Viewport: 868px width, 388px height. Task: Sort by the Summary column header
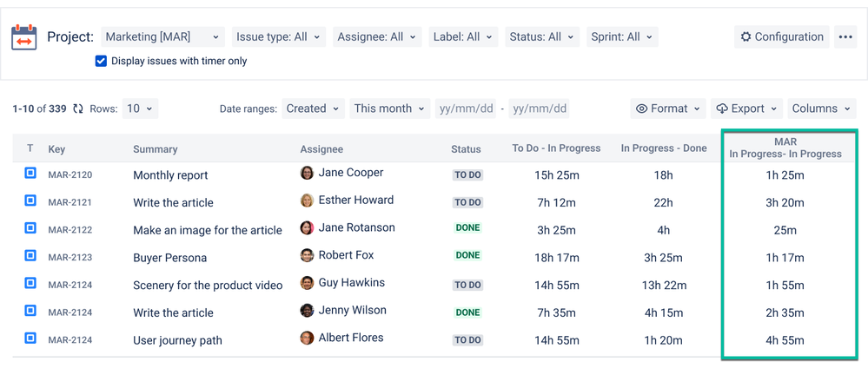(x=155, y=149)
